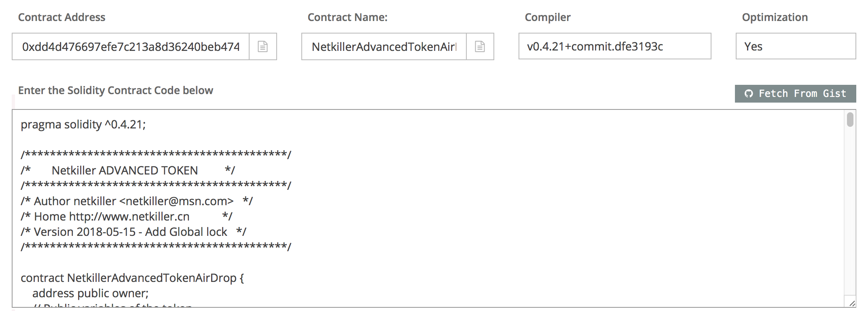Click the code editor scrollbar thumb
The image size is (868, 311).
pyautogui.click(x=850, y=120)
